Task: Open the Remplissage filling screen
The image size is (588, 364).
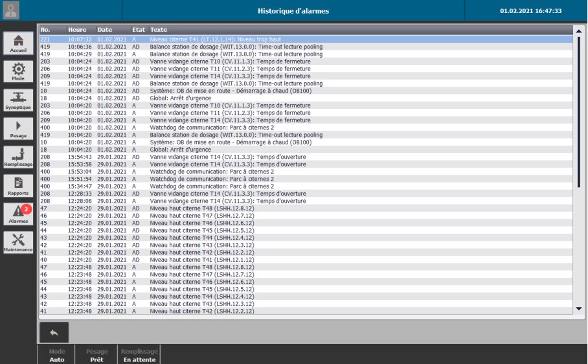Action: pyautogui.click(x=19, y=157)
